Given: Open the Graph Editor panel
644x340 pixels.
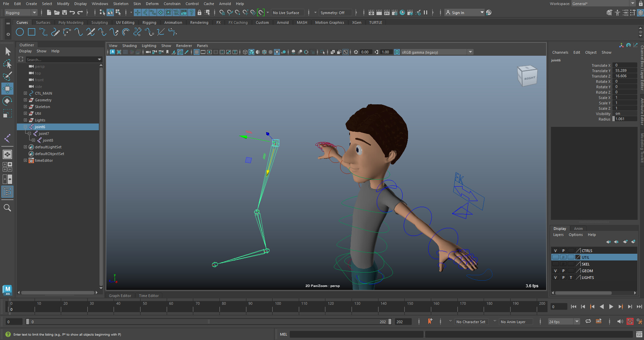Looking at the screenshot, I should [120, 296].
